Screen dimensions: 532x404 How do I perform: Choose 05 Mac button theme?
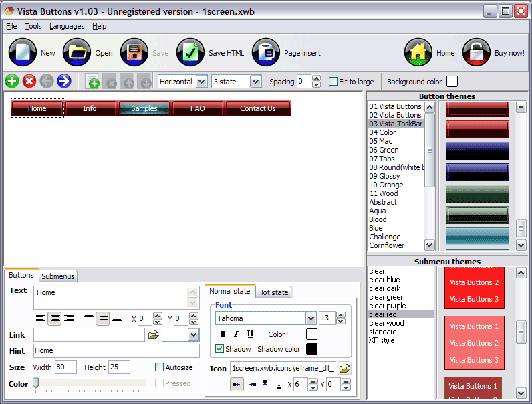point(381,141)
